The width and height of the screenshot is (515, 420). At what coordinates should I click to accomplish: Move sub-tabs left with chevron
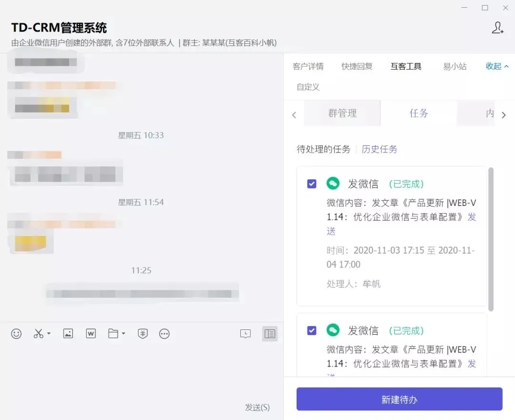click(294, 115)
